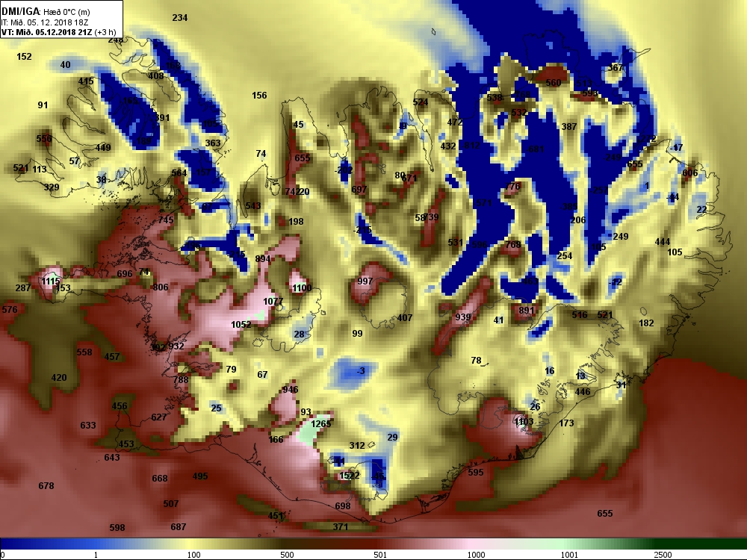747x560 pixels.
Task: Click map value 576
Action: tap(10, 310)
